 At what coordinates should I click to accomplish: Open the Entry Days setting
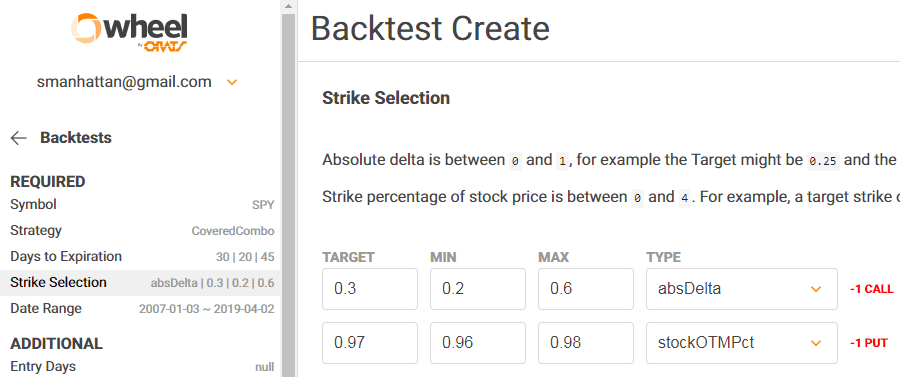coord(140,366)
